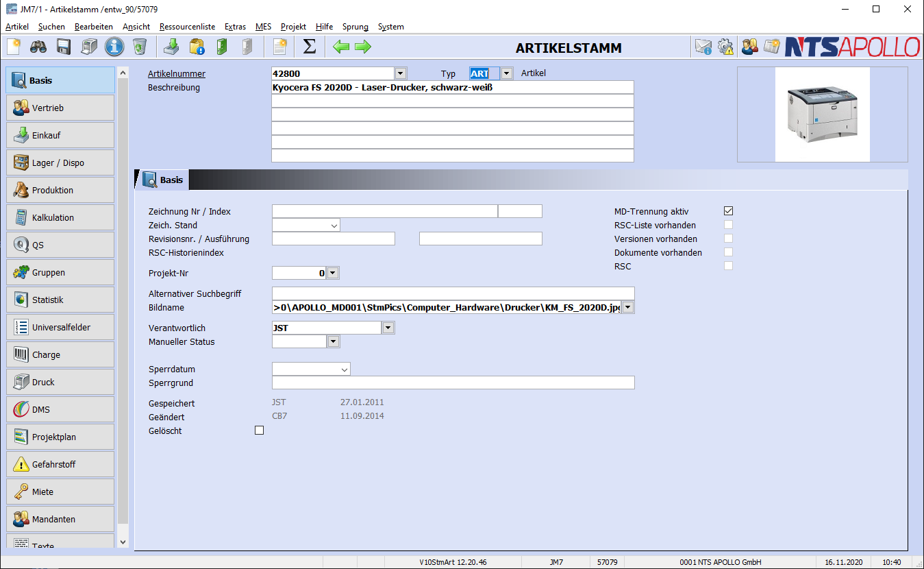Go to previous record with green left arrow
The width and height of the screenshot is (924, 569).
click(x=341, y=47)
